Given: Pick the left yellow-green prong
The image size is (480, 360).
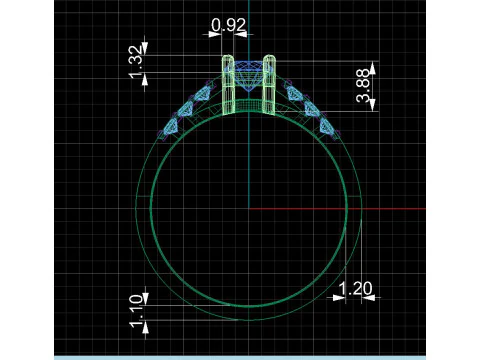Looking at the screenshot, I should (x=228, y=85).
